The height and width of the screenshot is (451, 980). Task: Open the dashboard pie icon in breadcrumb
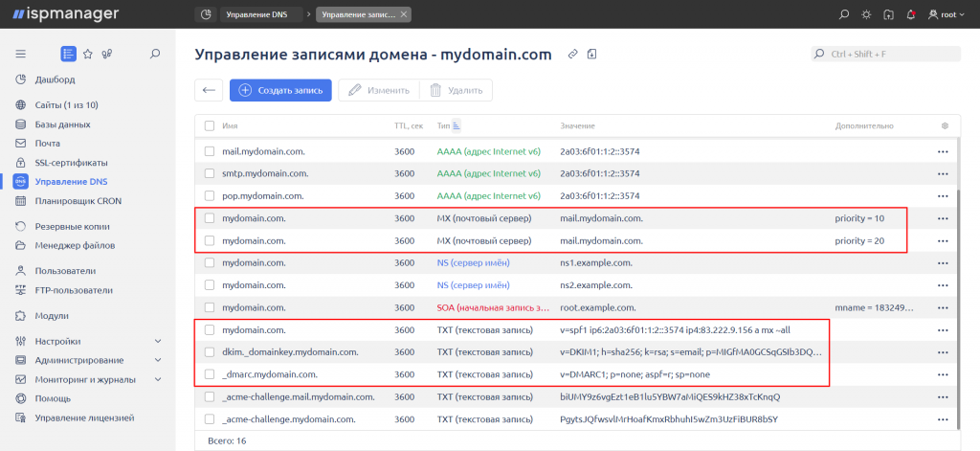tap(205, 14)
